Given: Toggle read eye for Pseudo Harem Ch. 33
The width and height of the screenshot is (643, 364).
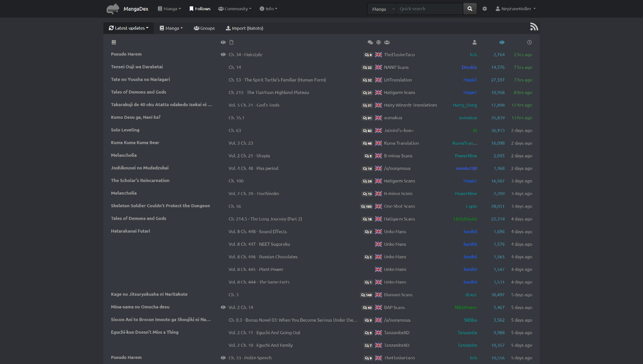Looking at the screenshot, I should (x=223, y=358).
